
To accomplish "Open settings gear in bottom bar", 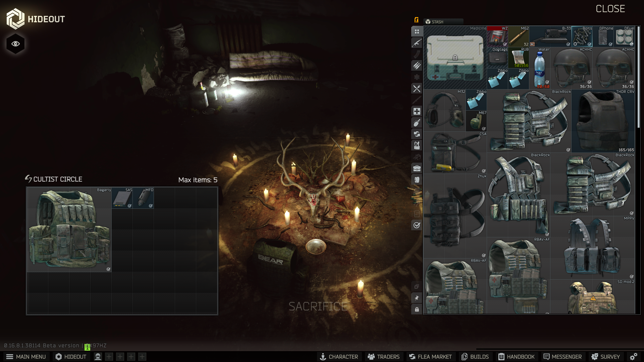I will click(634, 357).
